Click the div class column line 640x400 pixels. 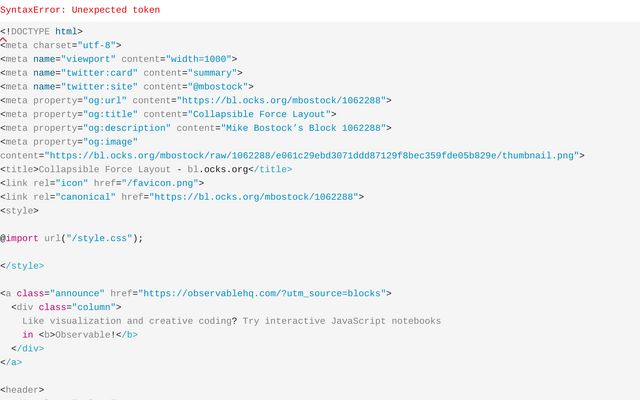[x=66, y=307]
